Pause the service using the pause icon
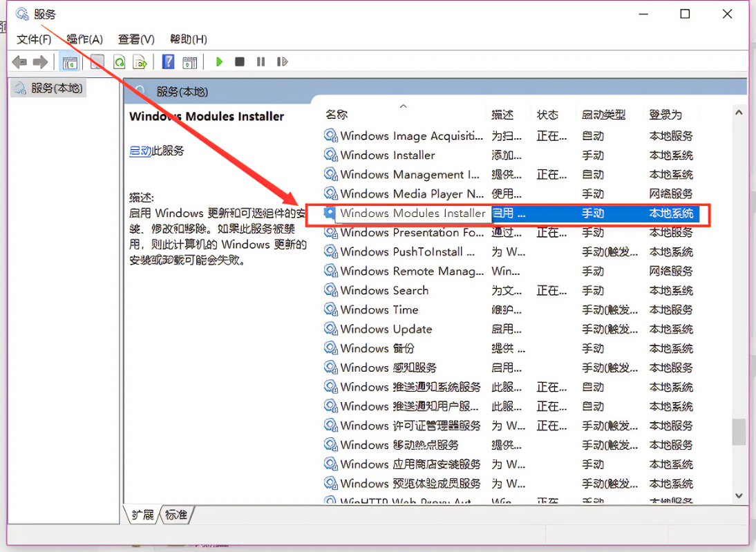The image size is (756, 552). [261, 61]
